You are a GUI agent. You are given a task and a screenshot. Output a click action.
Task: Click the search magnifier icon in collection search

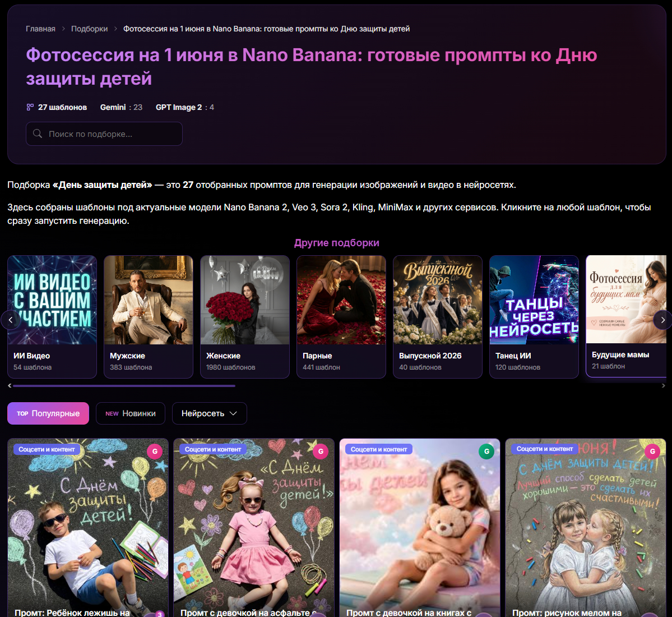38,133
